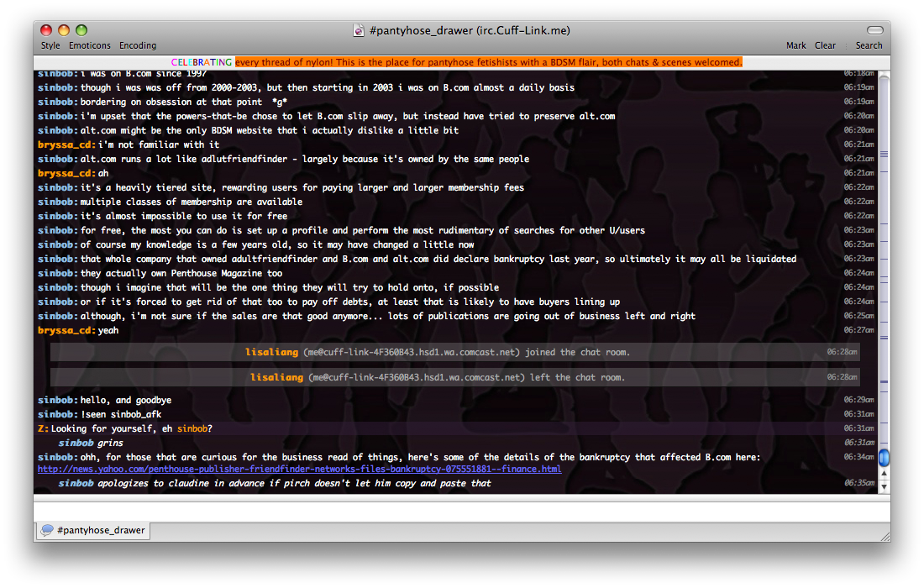
Task: Click the 06:28am timestamp on the joined notice
Action: (842, 352)
